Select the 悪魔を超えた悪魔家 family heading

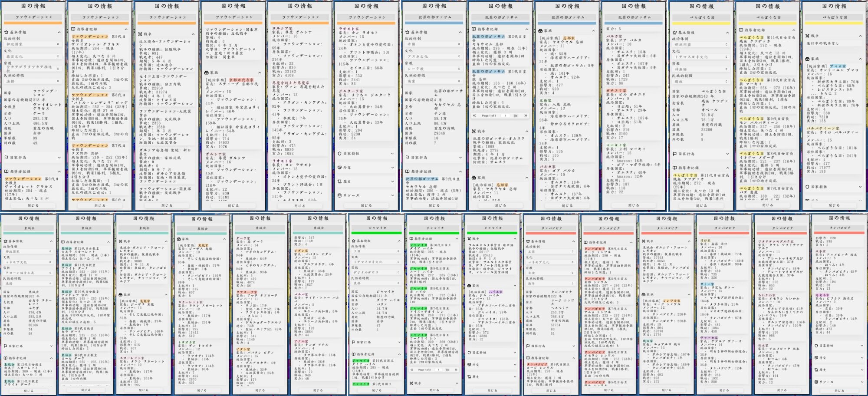pyautogui.click(x=290, y=82)
